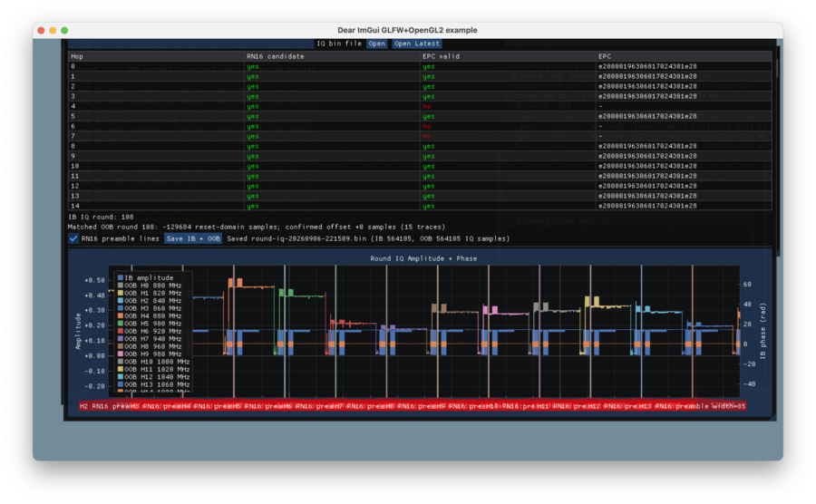Click RN16 candidate 'yes' in Hop 2 row
This screenshot has width=816, height=504.
click(x=252, y=86)
